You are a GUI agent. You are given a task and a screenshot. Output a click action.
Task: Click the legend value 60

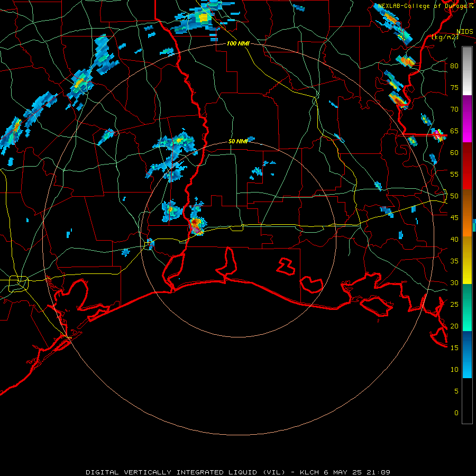[454, 153]
